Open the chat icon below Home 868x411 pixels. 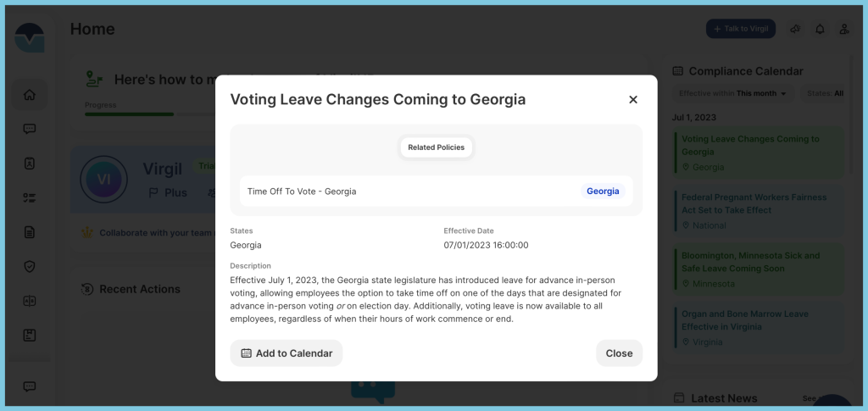30,129
